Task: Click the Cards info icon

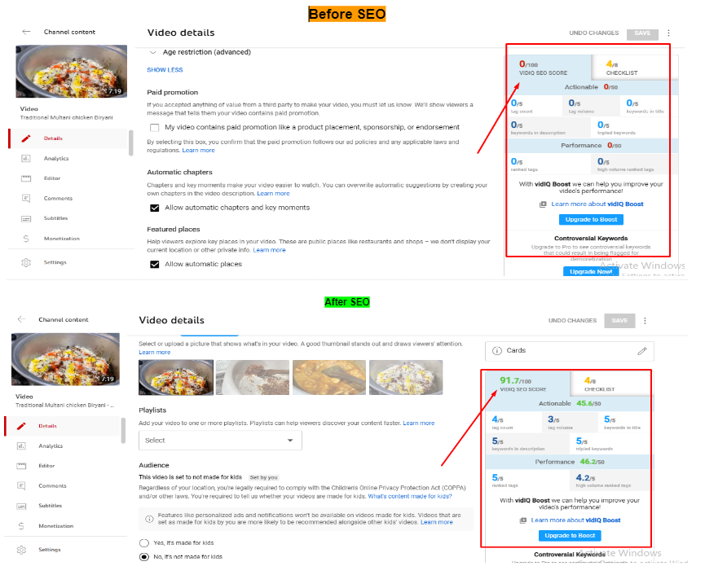Action: pyautogui.click(x=497, y=351)
